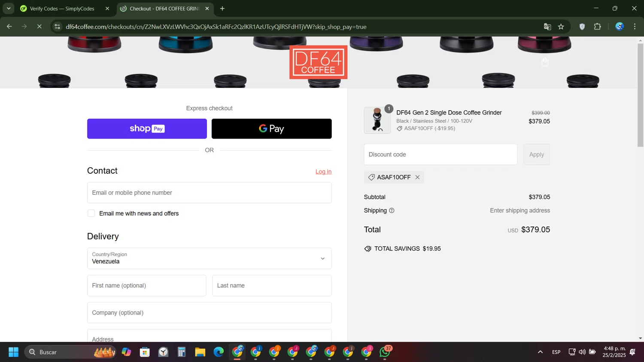Open the Chrome three-dot menu
The width and height of the screenshot is (644, 362).
coord(635,27)
